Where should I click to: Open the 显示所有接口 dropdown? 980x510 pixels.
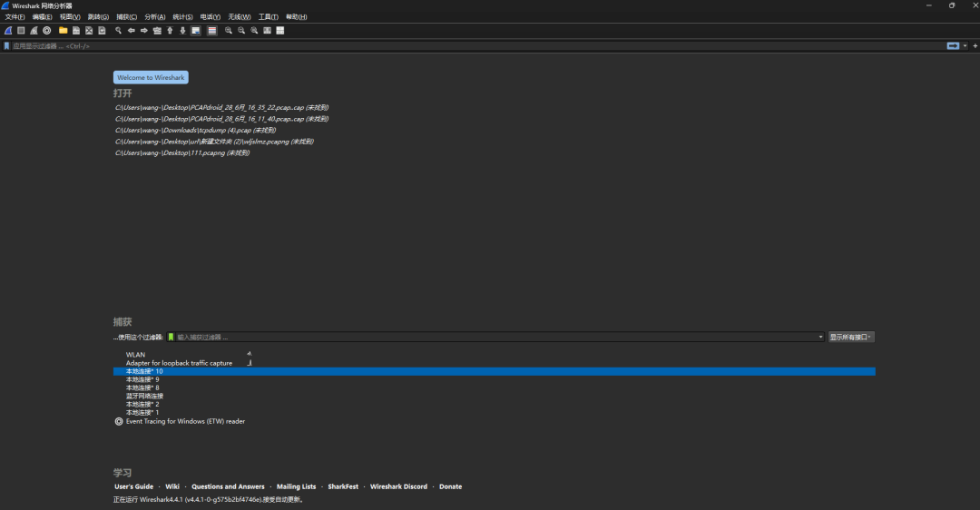pyautogui.click(x=850, y=337)
